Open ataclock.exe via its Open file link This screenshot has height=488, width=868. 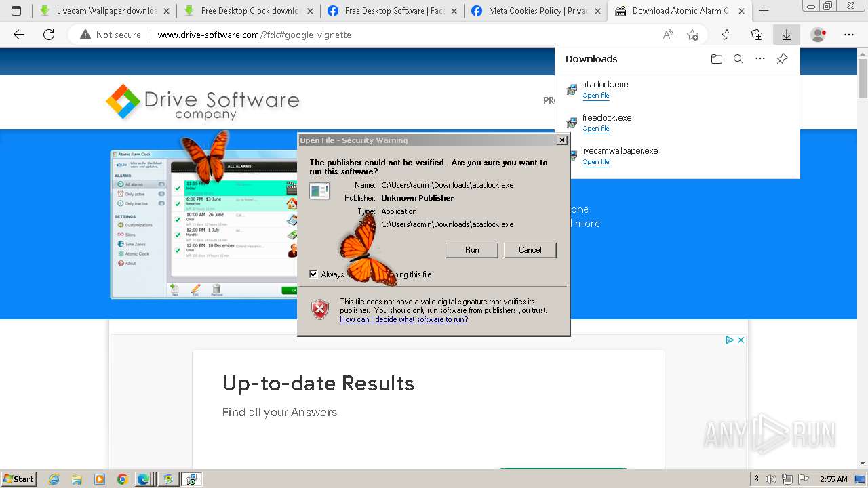click(595, 96)
